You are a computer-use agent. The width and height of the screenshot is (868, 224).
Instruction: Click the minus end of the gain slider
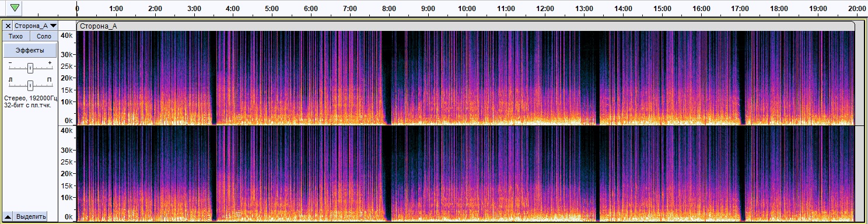pos(10,62)
